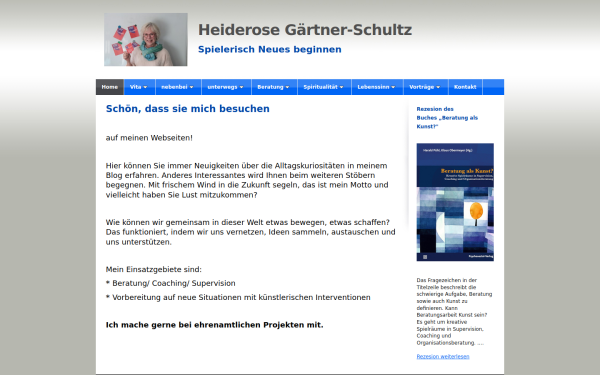The height and width of the screenshot is (375, 600).
Task: Click the Vorbereitung auf neue Situationen bullet
Action: [238, 297]
